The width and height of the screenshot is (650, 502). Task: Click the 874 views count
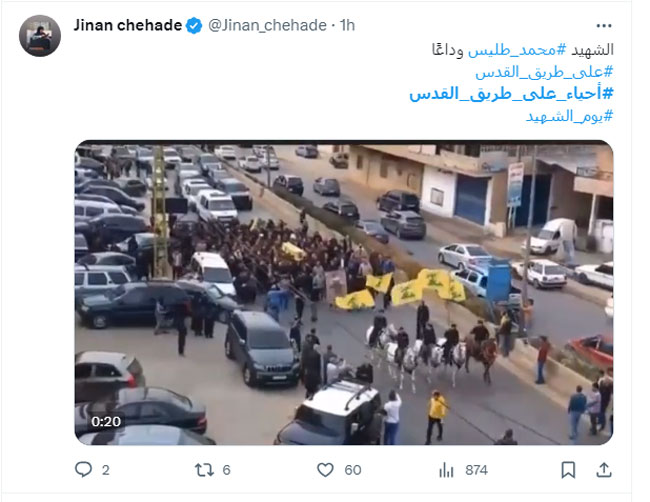point(476,470)
